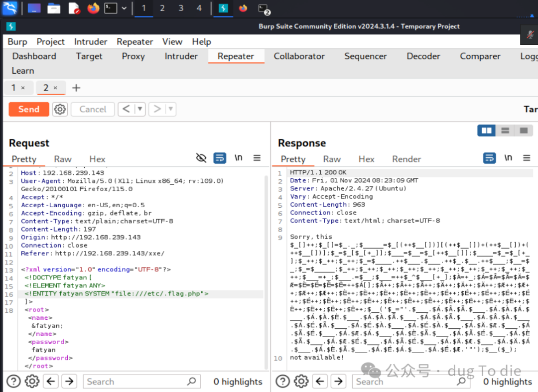This screenshot has height=392, width=538.
Task: Open the Intruder menu in the menu bar
Action: tap(91, 42)
